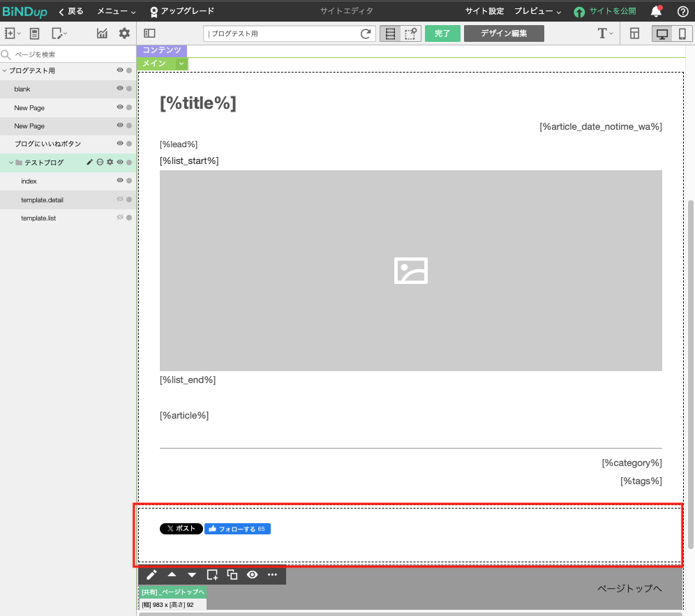
Task: Toggle visibility eye for テストブログ
Action: coord(120,163)
